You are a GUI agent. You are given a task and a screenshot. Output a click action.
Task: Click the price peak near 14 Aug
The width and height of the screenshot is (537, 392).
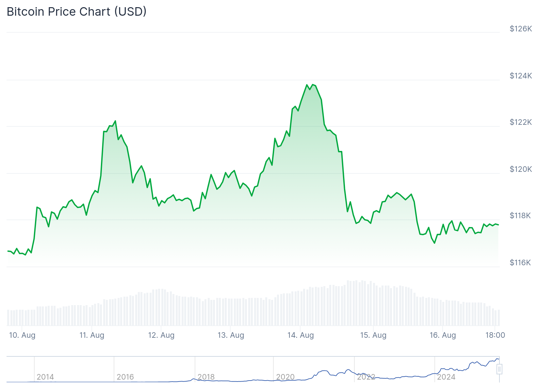[x=313, y=85]
